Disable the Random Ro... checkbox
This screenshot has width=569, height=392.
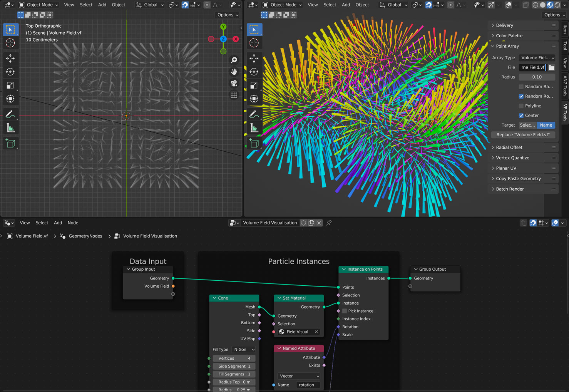[521, 96]
